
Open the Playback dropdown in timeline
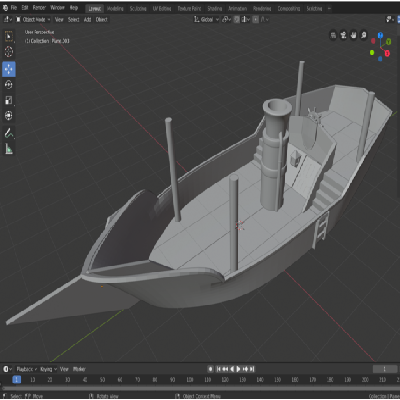[27, 369]
